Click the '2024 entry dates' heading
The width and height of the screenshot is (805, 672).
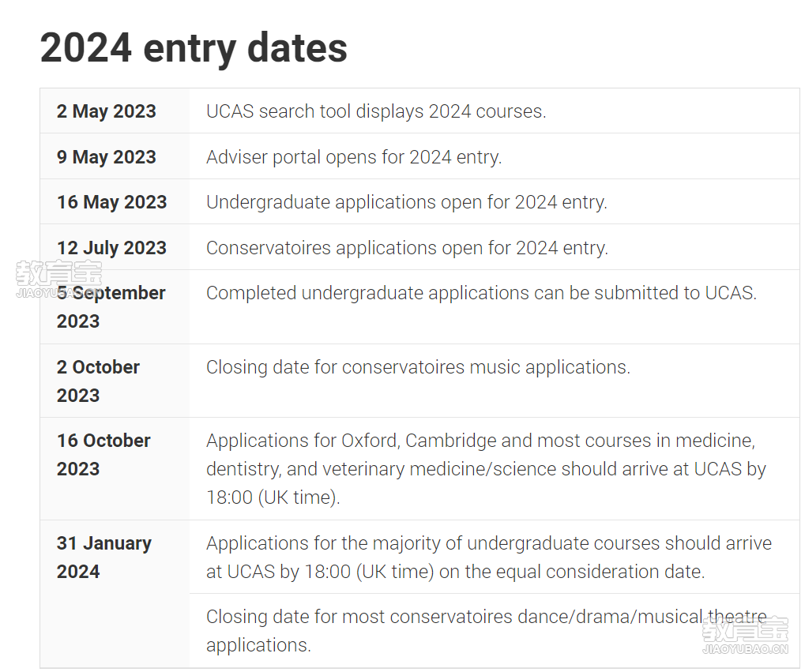point(194,48)
